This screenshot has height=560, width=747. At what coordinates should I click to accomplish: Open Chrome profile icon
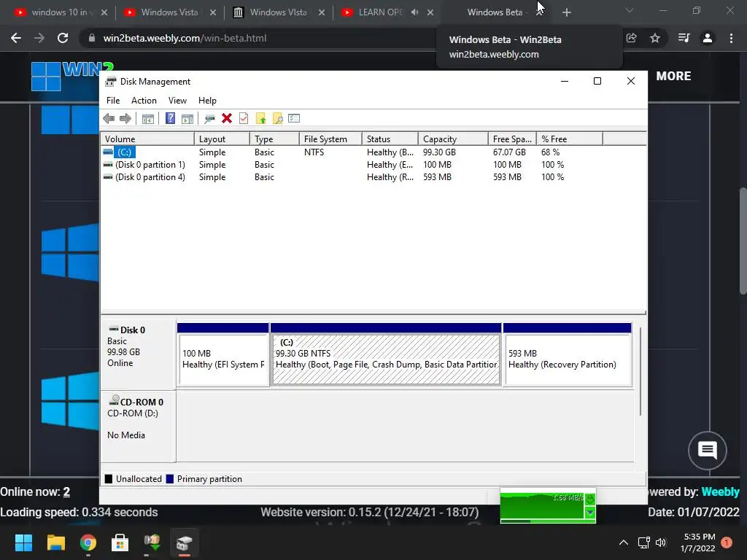708,38
